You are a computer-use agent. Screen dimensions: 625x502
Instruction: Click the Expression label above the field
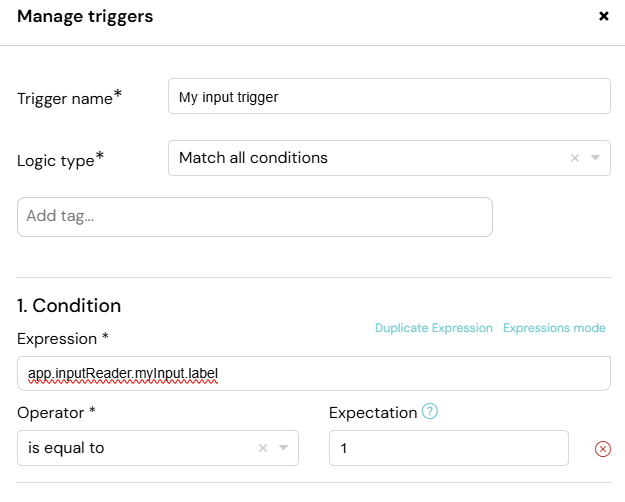[63, 339]
